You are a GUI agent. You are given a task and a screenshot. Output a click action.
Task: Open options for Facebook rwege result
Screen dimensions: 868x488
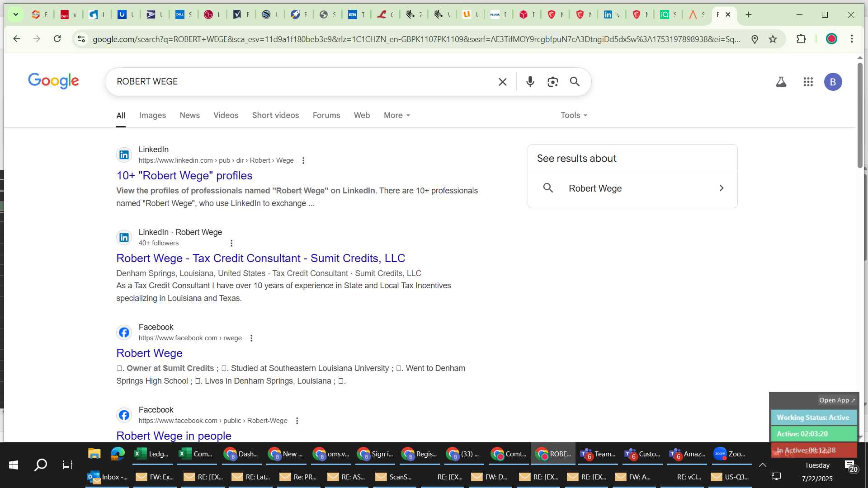pyautogui.click(x=251, y=338)
